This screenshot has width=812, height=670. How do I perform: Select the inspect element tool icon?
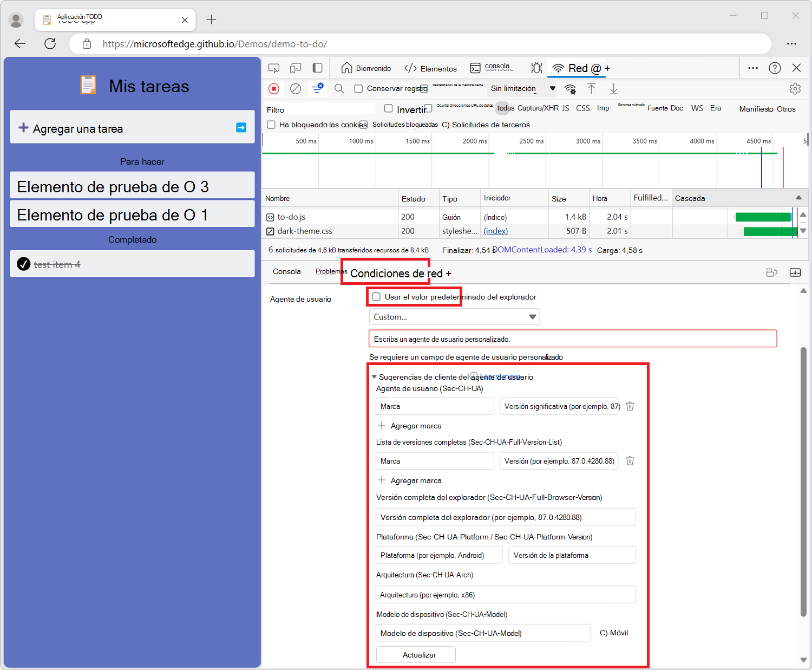pos(273,68)
